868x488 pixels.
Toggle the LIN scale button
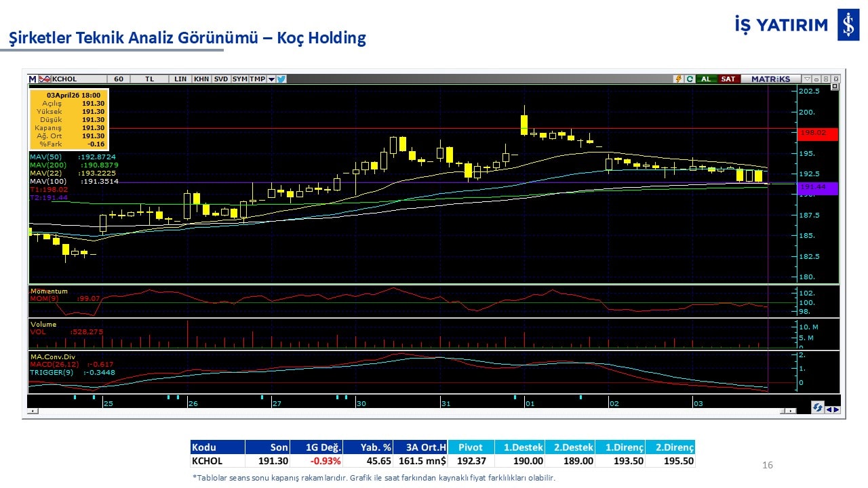click(x=180, y=79)
